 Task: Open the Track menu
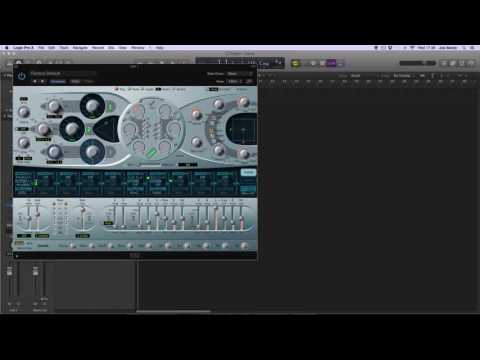(64, 48)
